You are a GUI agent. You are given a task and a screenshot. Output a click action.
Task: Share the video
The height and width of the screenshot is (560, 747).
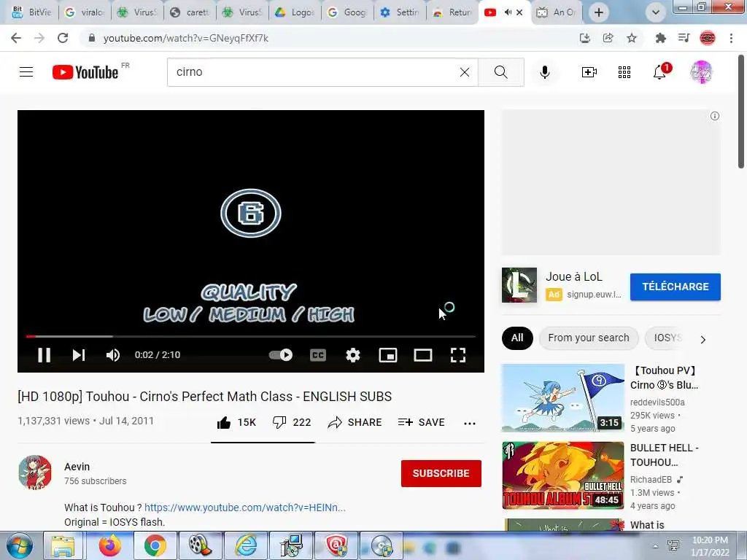coord(355,422)
